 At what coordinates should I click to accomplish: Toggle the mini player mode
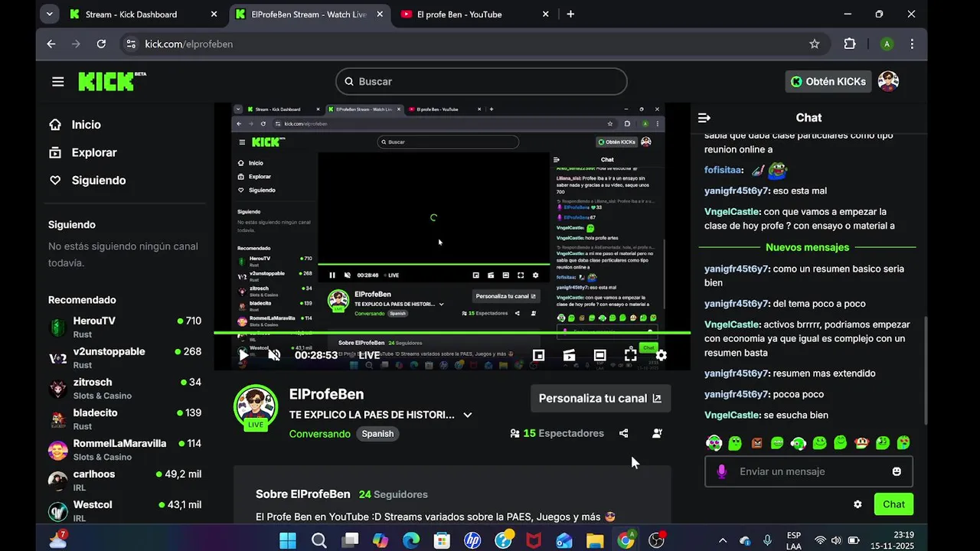point(538,355)
